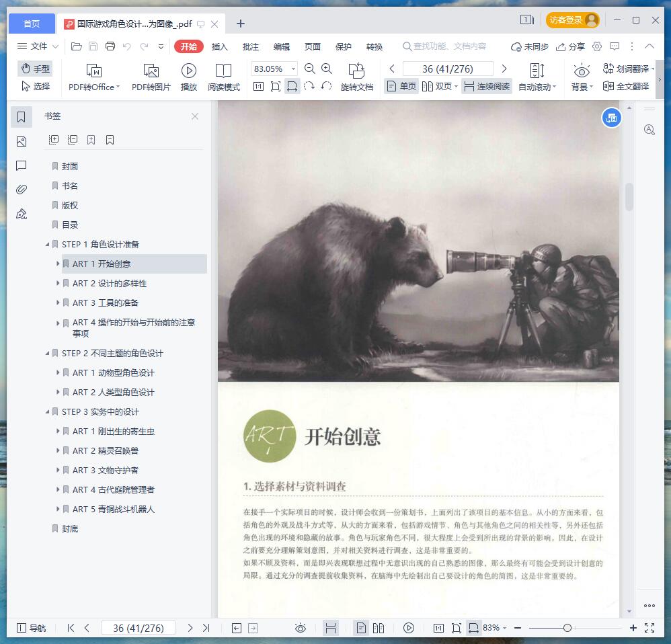Select the Hand tool
Screen dimensions: 671x644
(36, 69)
